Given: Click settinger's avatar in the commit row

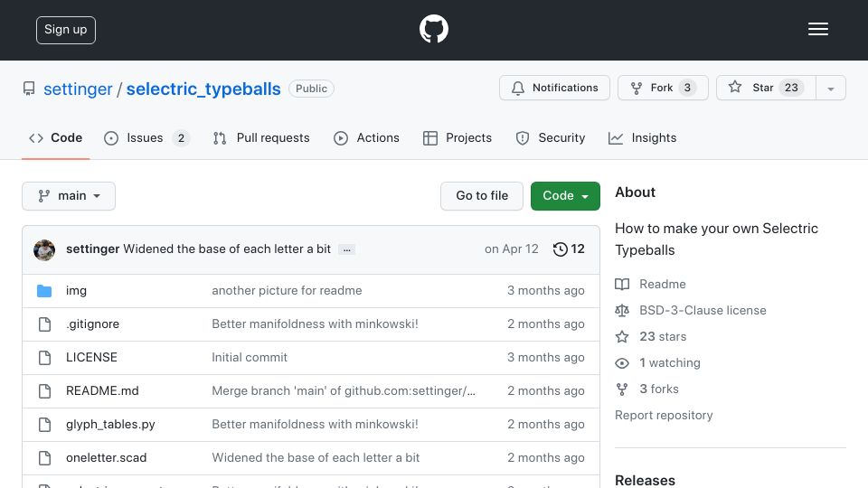Looking at the screenshot, I should click(x=44, y=250).
